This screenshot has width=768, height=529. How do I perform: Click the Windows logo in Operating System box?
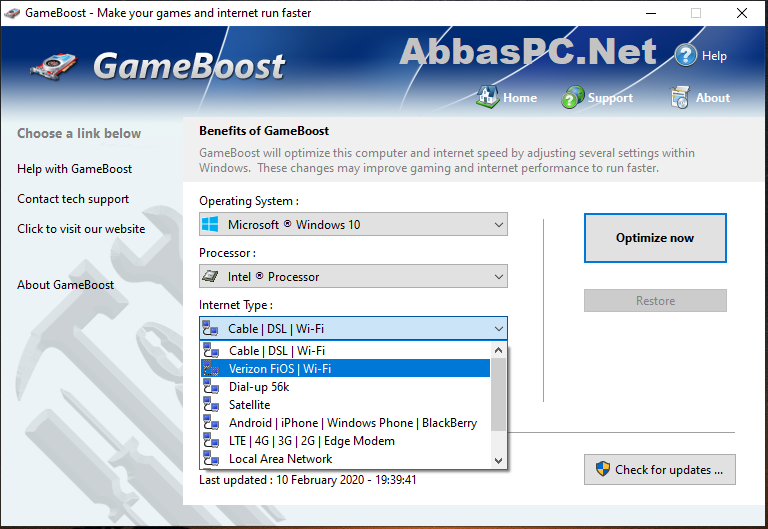pyautogui.click(x=210, y=224)
